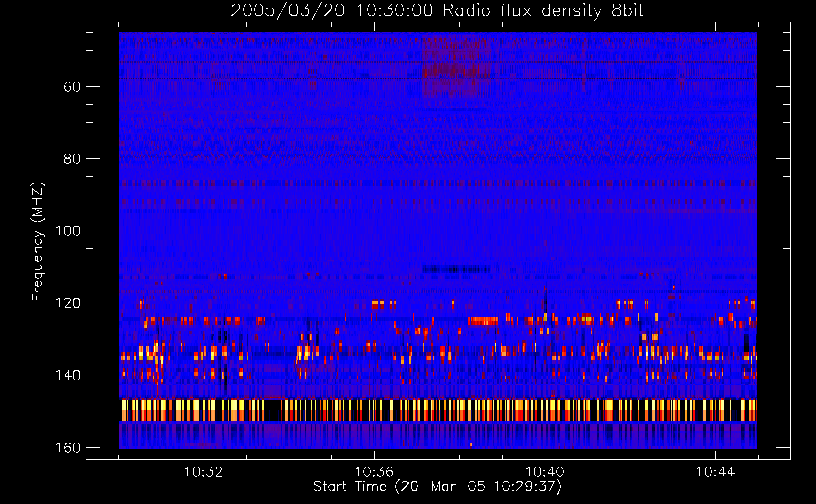
Task: Click the bright yellow emission band near 150 MHz
Action: pyautogui.click(x=438, y=410)
